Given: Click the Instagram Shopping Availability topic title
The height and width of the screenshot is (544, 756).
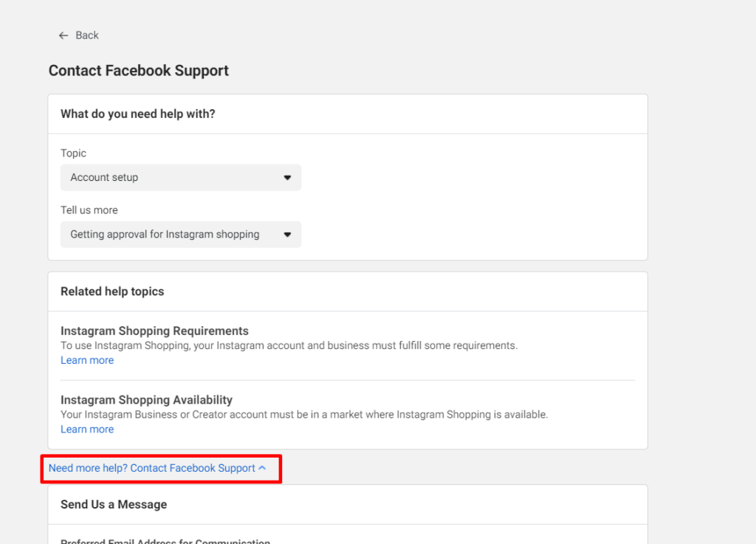Looking at the screenshot, I should (145, 399).
